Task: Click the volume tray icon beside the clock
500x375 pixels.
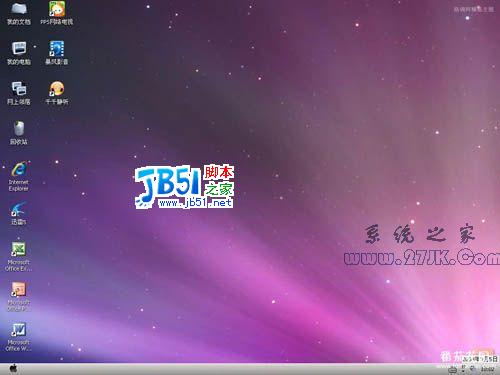Action: pos(473,369)
